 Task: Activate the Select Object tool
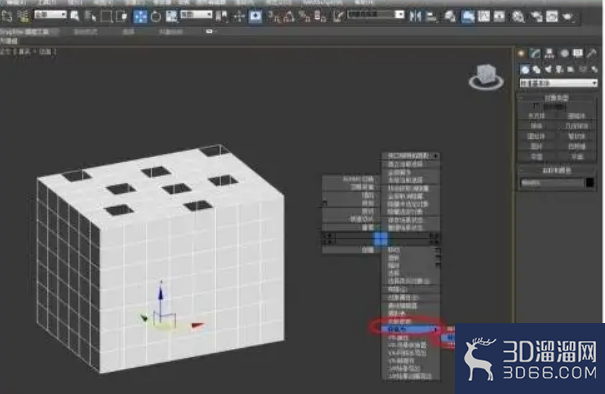click(x=75, y=16)
